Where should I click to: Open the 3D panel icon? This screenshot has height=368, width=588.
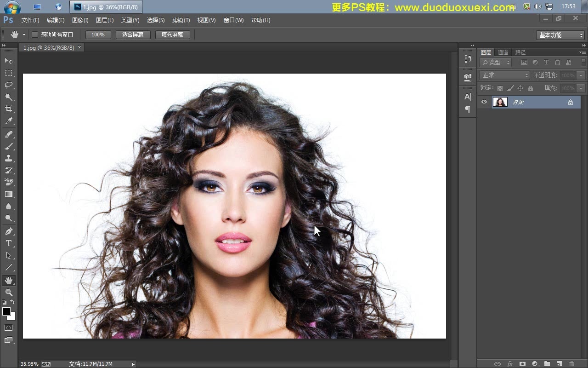[468, 77]
